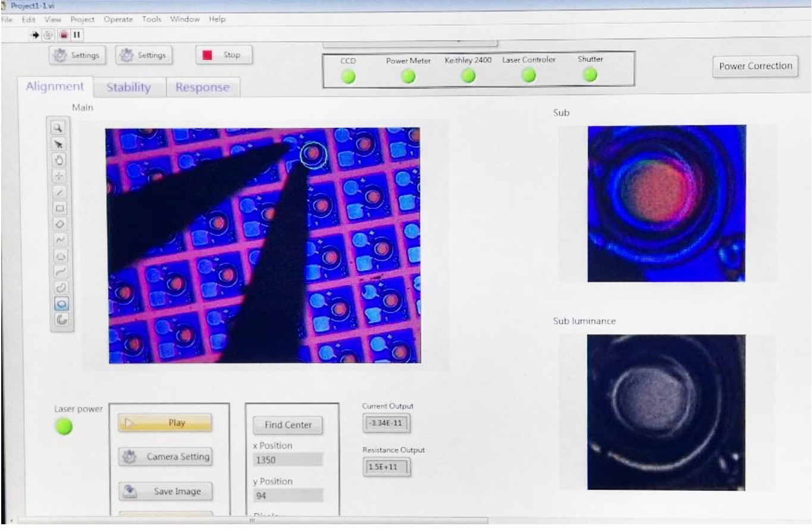Choose the Line drawing tool
The image size is (812, 529).
pos(61,192)
